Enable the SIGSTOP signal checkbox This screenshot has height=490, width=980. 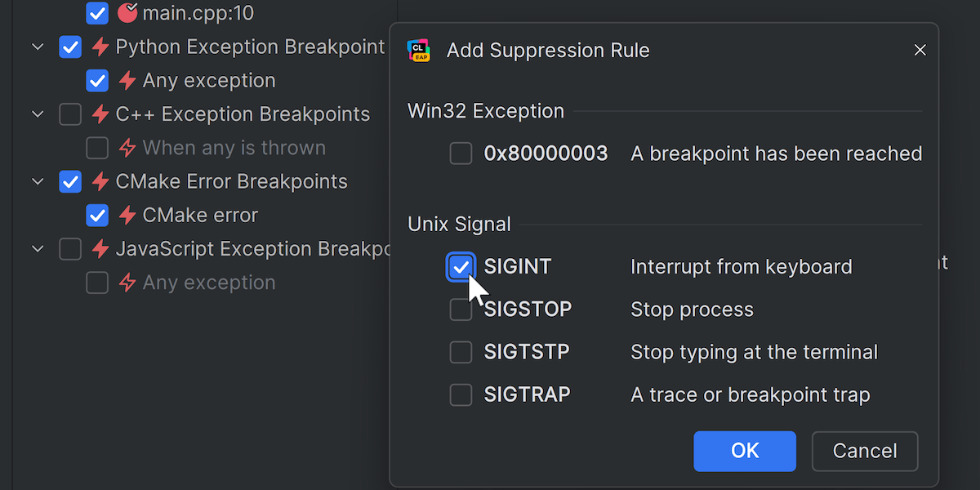point(461,310)
